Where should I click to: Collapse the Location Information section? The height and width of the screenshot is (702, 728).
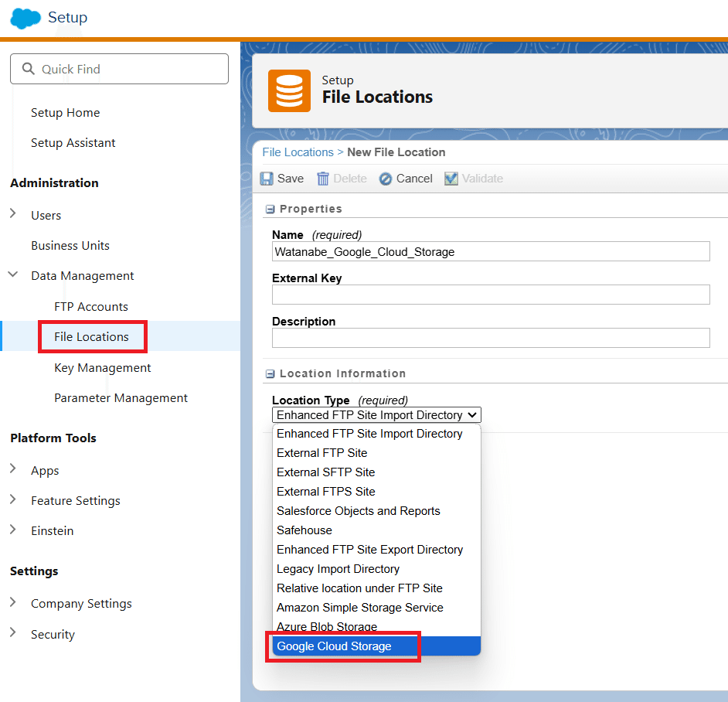point(270,374)
